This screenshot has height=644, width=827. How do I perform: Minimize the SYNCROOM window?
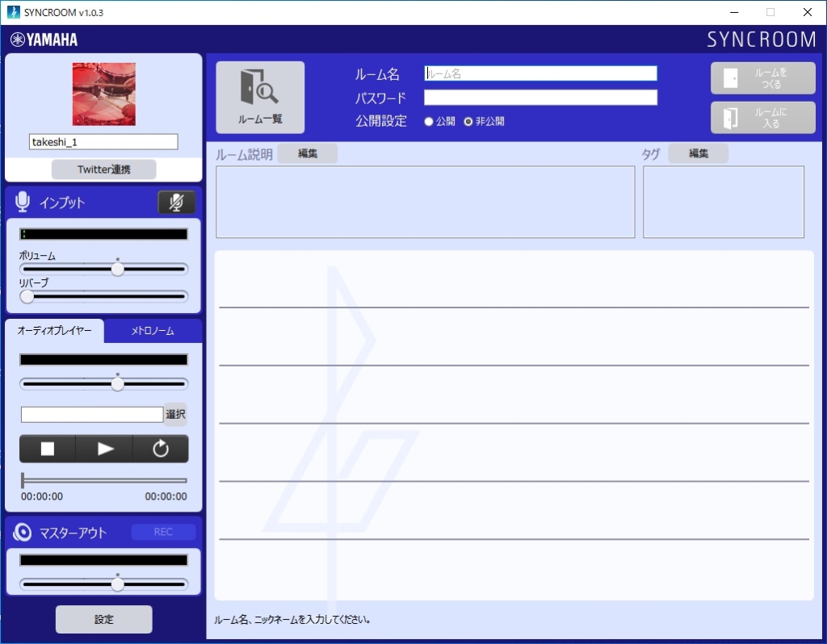(733, 12)
